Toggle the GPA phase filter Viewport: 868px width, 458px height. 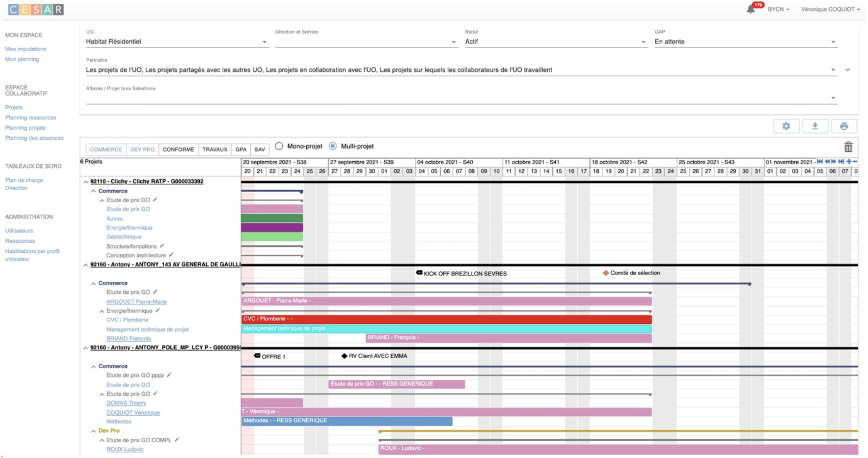click(x=241, y=150)
